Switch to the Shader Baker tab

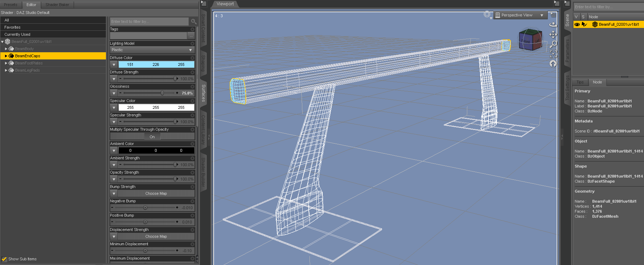coord(57,5)
